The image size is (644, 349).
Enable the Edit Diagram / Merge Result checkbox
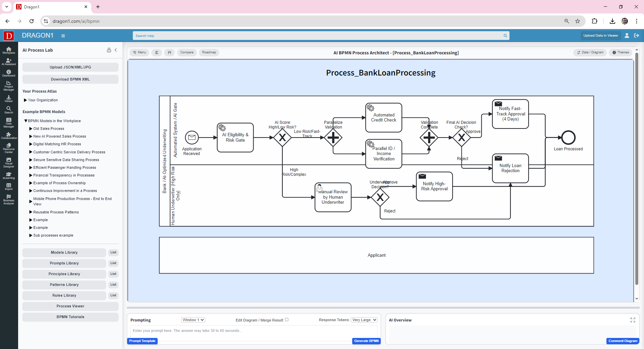pos(287,319)
